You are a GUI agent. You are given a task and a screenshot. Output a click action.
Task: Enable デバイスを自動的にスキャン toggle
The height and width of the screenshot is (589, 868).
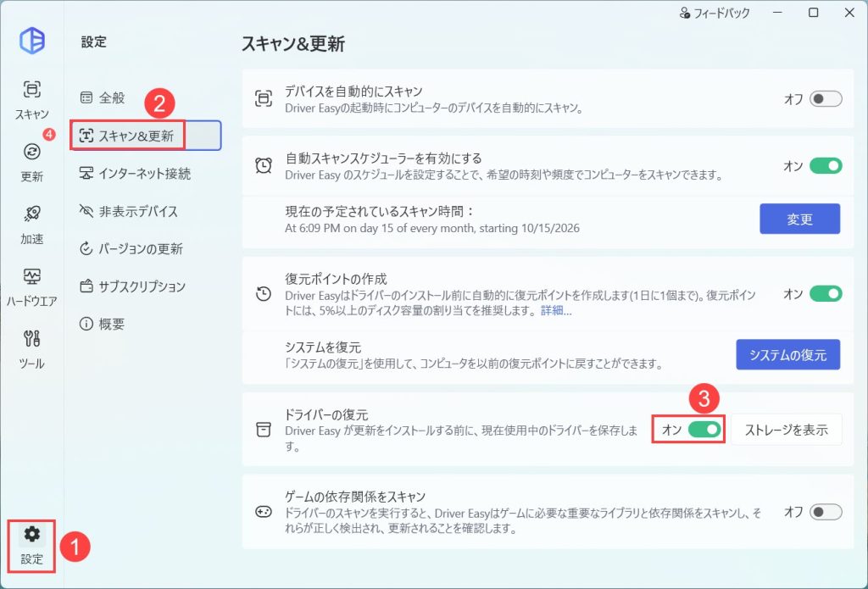tap(826, 99)
